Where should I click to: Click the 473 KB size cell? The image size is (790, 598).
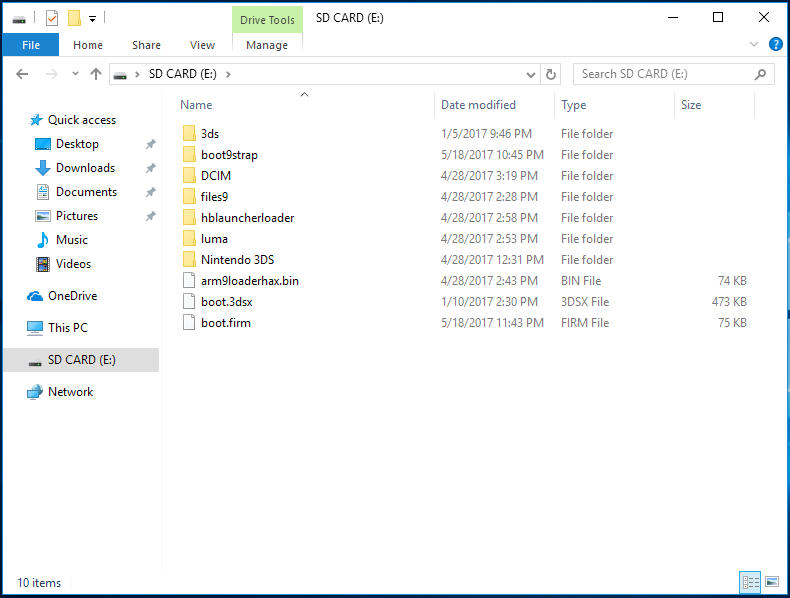(729, 302)
